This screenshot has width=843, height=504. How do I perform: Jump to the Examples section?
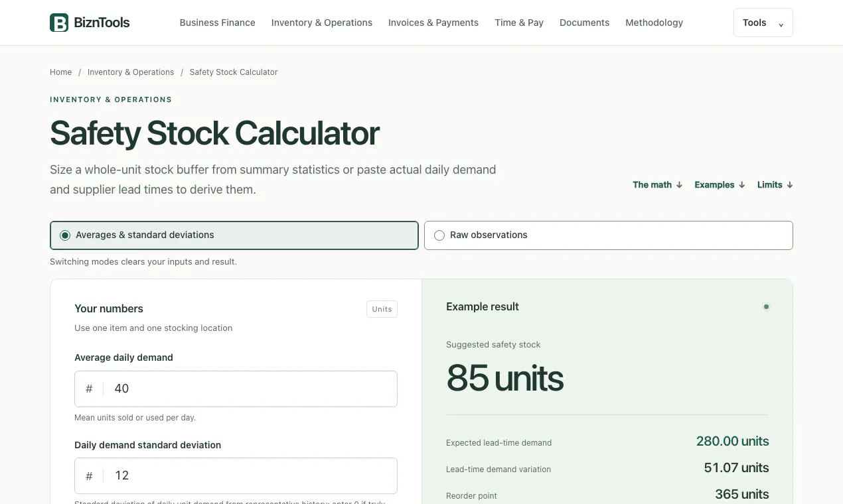[720, 185]
